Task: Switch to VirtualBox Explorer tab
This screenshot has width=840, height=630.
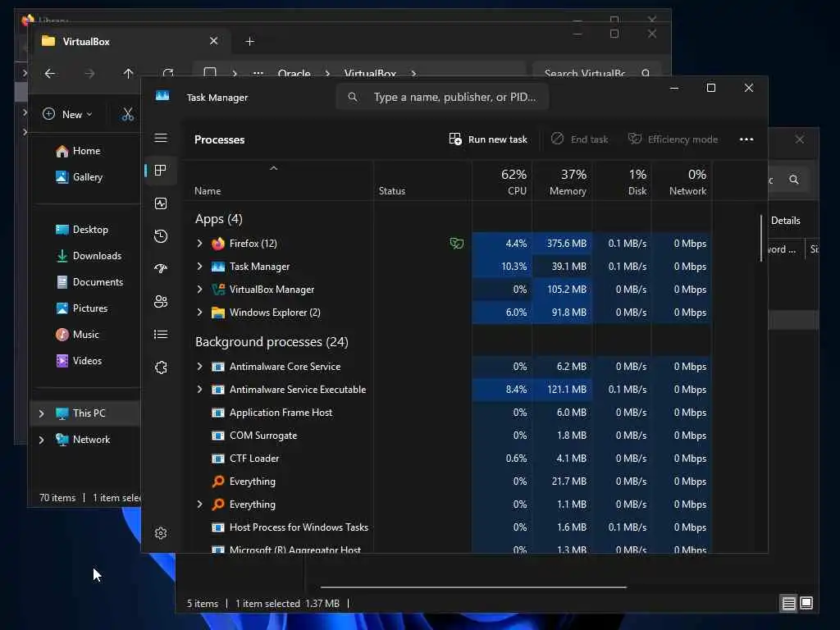Action: pyautogui.click(x=132, y=41)
